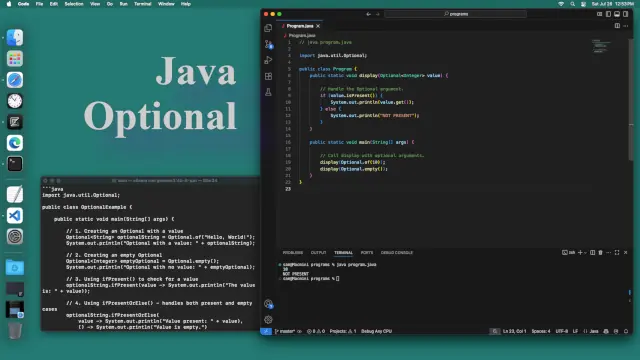Image resolution: width=640 pixels, height=360 pixels.
Task: Open the Run menu
Action: [x=123, y=4]
